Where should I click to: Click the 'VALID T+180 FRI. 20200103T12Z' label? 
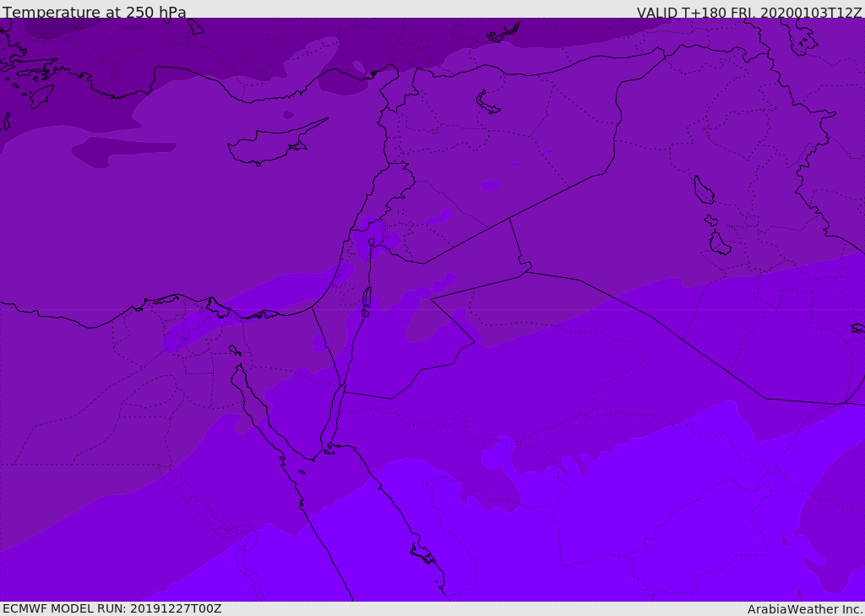point(748,13)
